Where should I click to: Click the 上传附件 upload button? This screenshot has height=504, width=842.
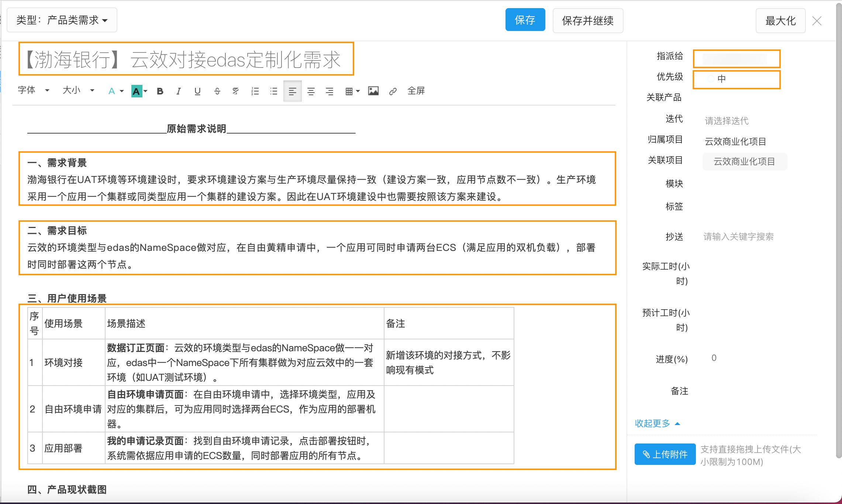[x=665, y=454]
